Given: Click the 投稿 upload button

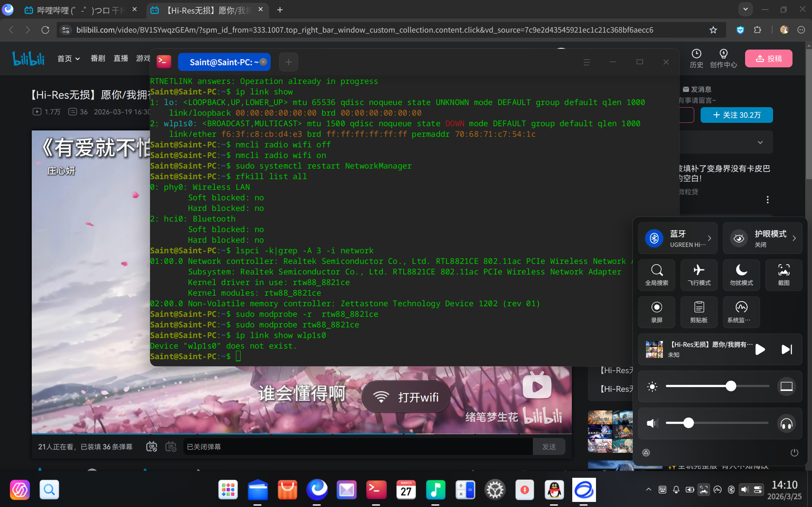Looking at the screenshot, I should coord(768,58).
